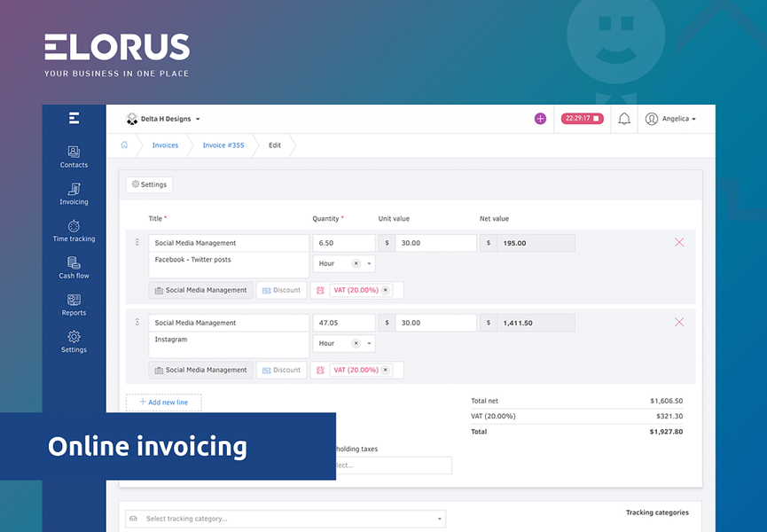Image resolution: width=767 pixels, height=532 pixels.
Task: Open the invoice Settings button
Action: pyautogui.click(x=148, y=184)
